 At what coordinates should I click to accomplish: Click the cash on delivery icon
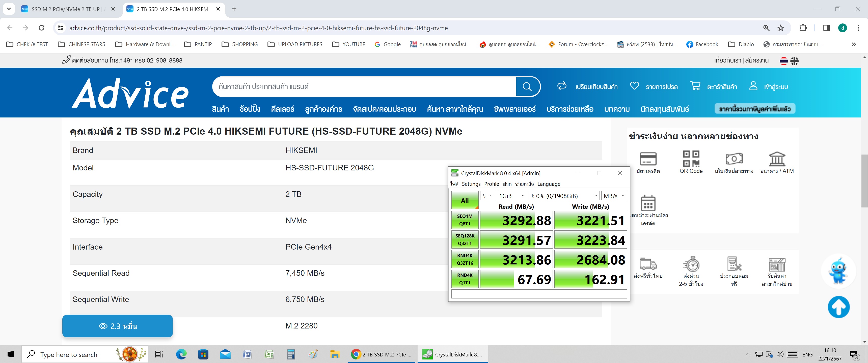tap(734, 159)
